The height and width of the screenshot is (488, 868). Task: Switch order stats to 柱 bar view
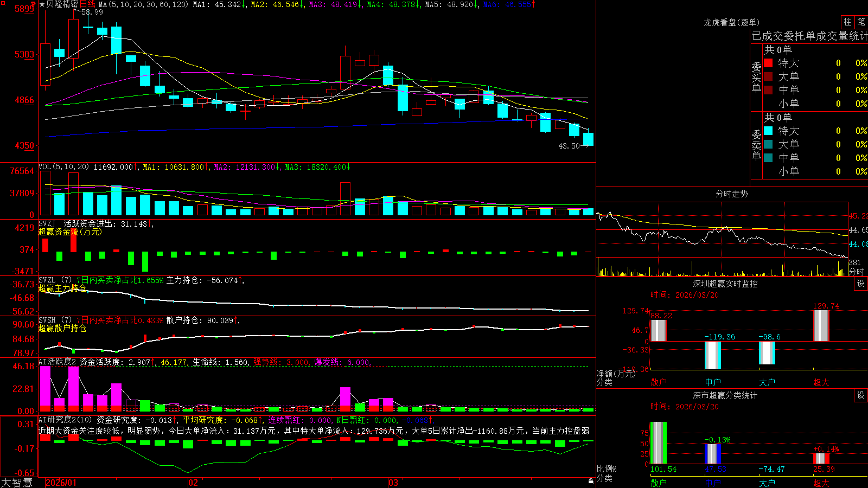(x=847, y=22)
